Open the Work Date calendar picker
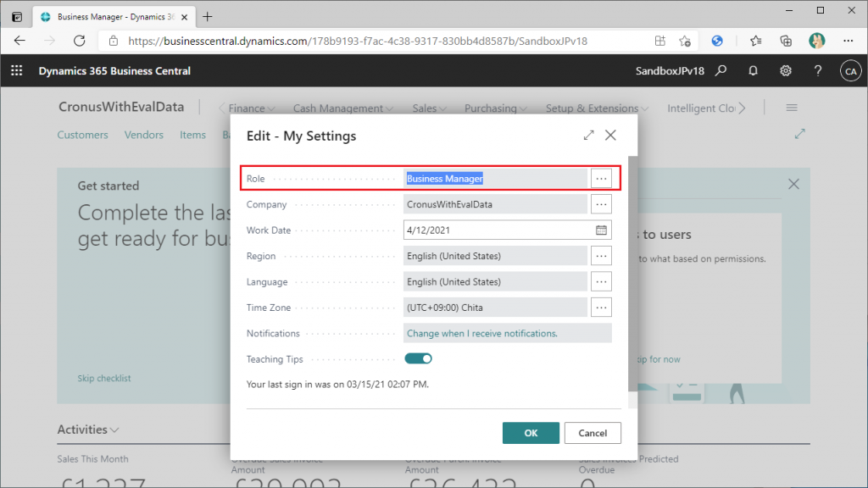This screenshot has width=868, height=488. pyautogui.click(x=601, y=230)
